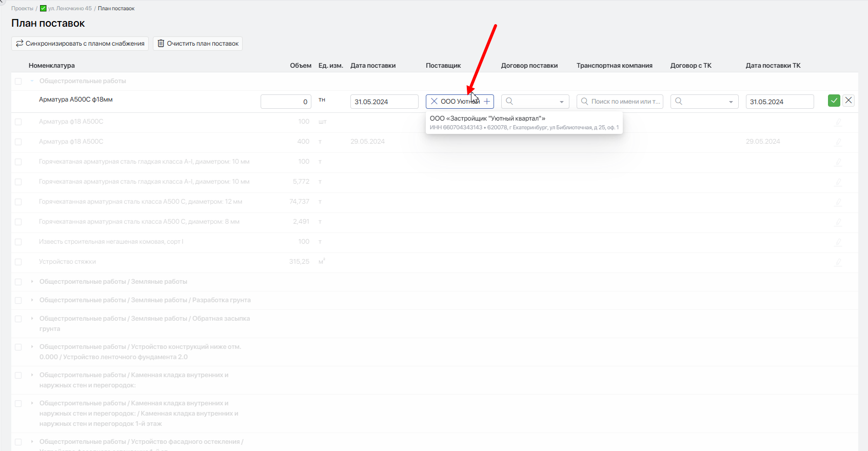Check the Устройство стяжки row checkbox
This screenshot has height=451, width=868.
tap(18, 262)
